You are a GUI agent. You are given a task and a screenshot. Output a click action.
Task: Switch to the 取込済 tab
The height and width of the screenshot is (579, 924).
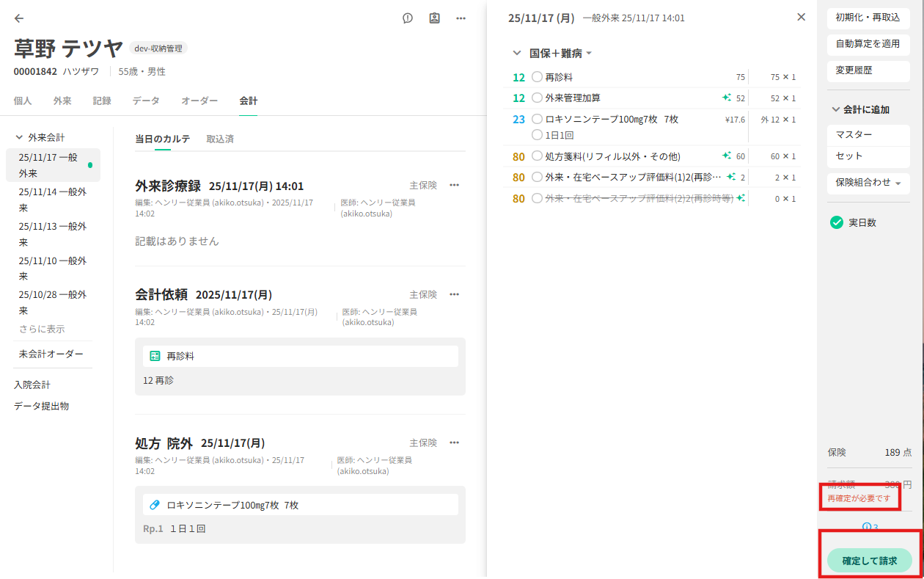click(x=220, y=139)
